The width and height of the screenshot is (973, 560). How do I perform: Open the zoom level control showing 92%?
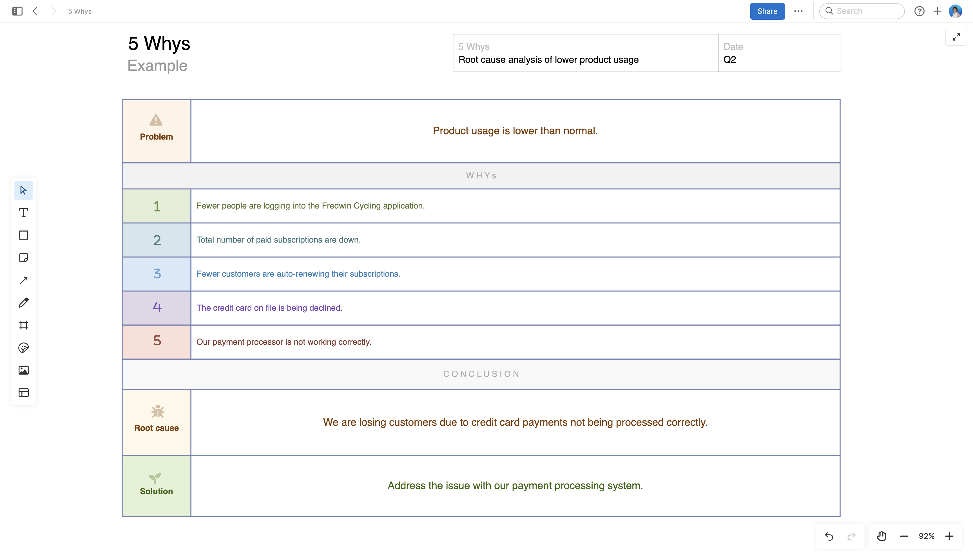927,536
